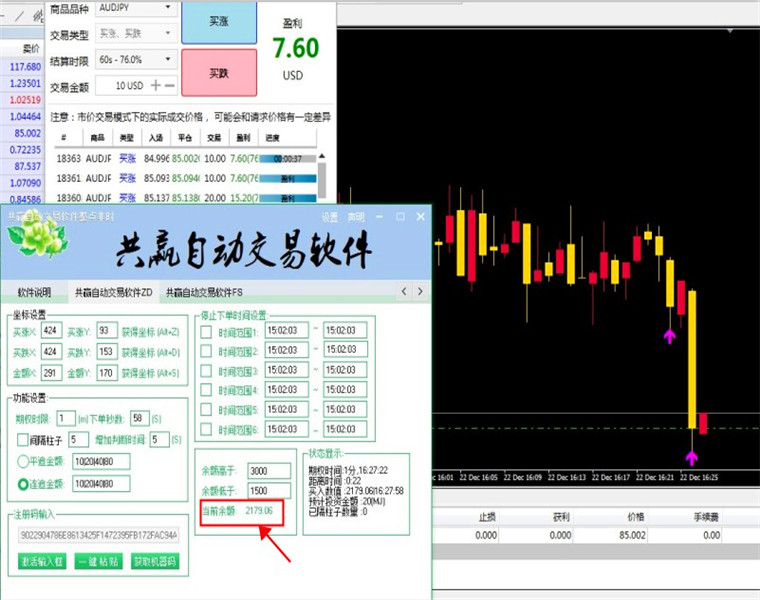Open the 共赢自动交易软件FS tab
Screen dimensions: 760x600
tap(204, 292)
